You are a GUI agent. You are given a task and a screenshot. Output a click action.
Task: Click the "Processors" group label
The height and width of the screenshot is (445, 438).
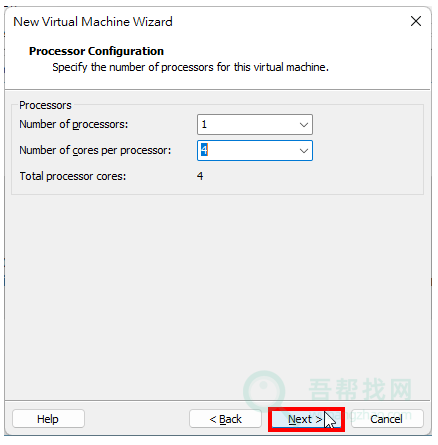click(45, 105)
